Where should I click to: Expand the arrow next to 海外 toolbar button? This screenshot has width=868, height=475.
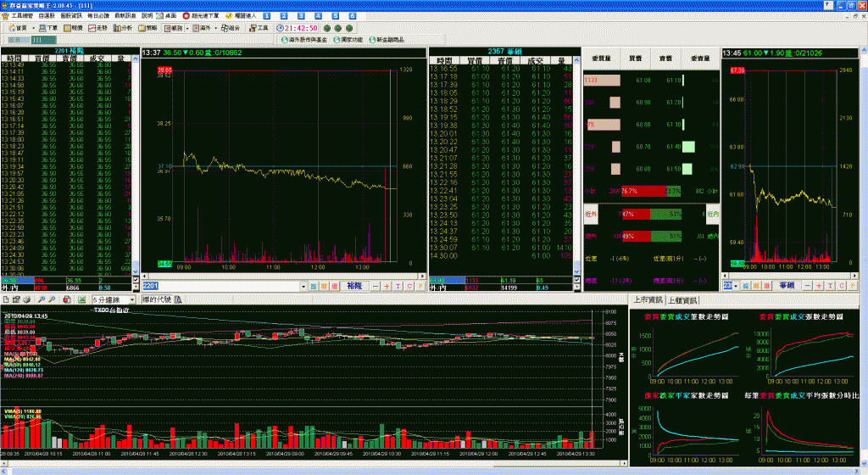click(215, 28)
